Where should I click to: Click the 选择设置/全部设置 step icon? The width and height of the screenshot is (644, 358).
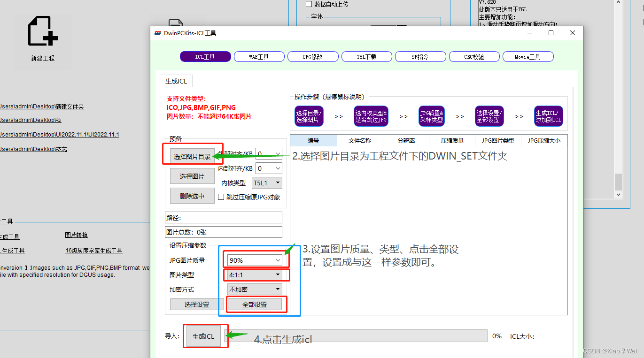tap(489, 116)
